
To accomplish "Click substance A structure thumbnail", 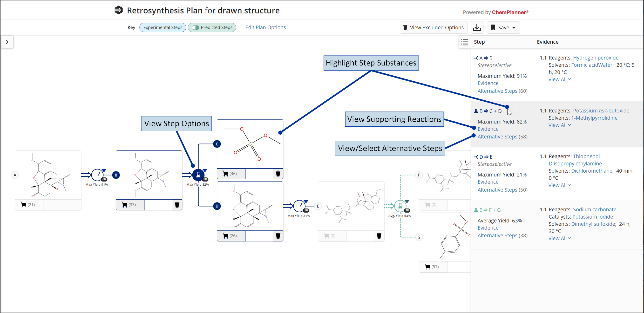I will click(48, 175).
